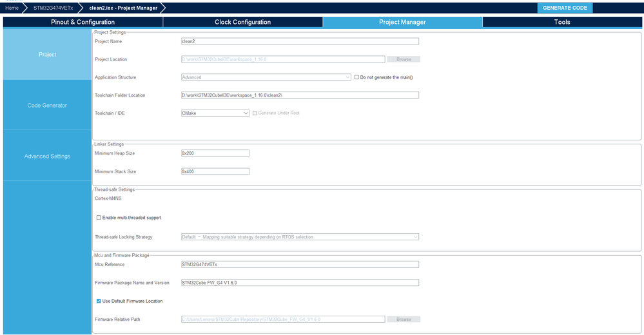Select the Project side section
Image resolution: width=644 pixels, height=335 pixels.
[x=47, y=54]
